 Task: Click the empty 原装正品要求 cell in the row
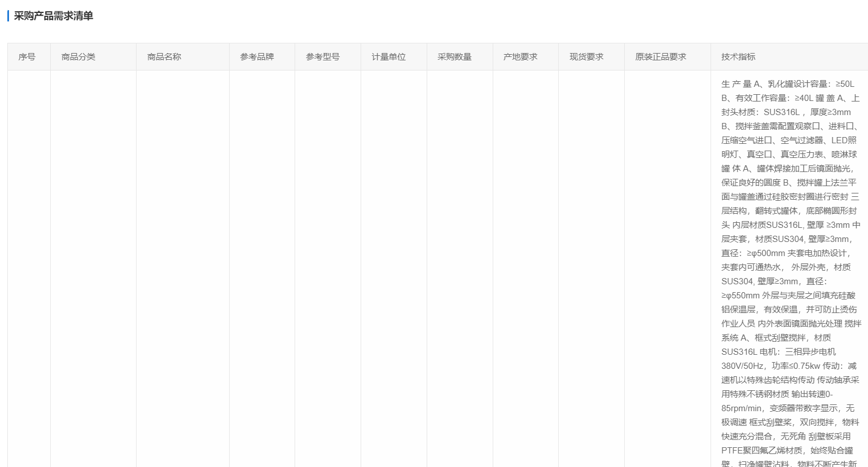(x=667, y=268)
